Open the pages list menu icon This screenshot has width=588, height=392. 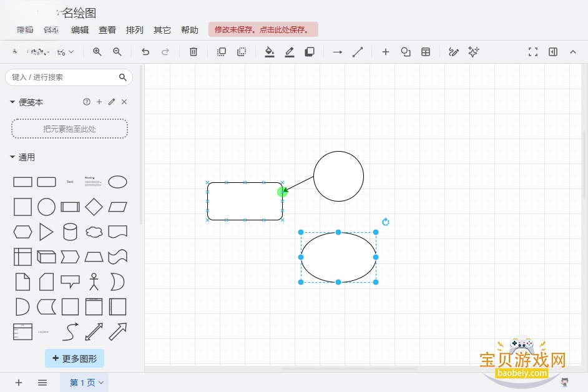click(42, 383)
